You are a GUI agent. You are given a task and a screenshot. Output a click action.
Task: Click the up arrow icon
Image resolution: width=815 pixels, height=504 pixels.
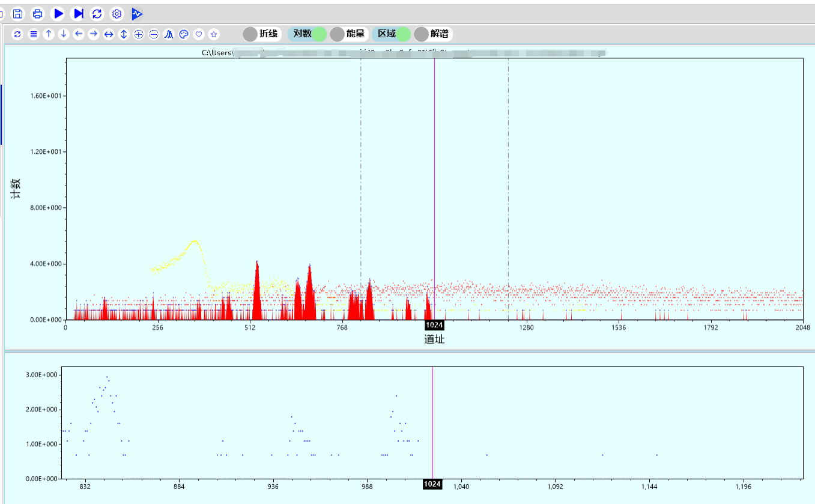pos(49,34)
